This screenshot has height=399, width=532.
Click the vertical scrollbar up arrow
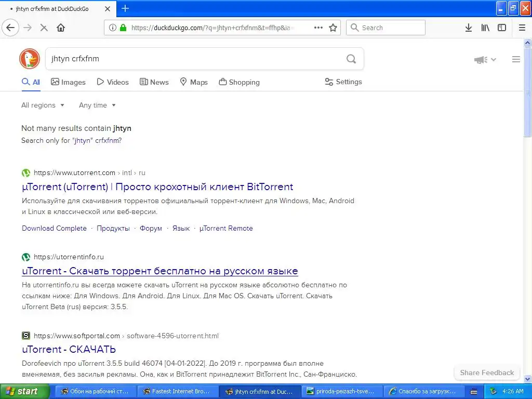coord(527,43)
